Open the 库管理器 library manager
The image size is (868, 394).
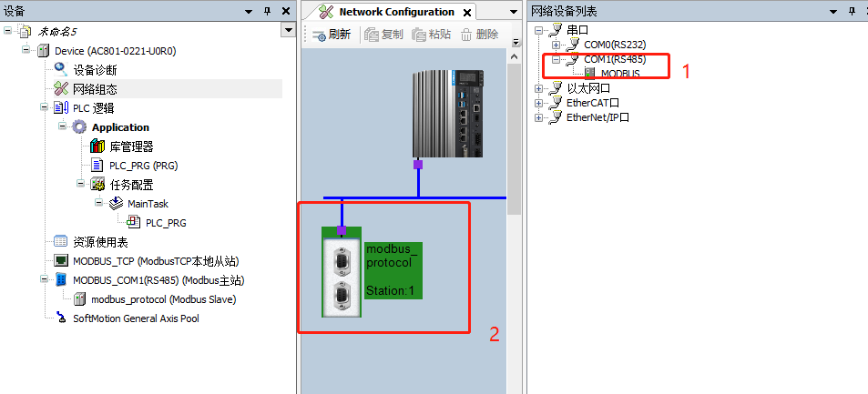point(131,146)
